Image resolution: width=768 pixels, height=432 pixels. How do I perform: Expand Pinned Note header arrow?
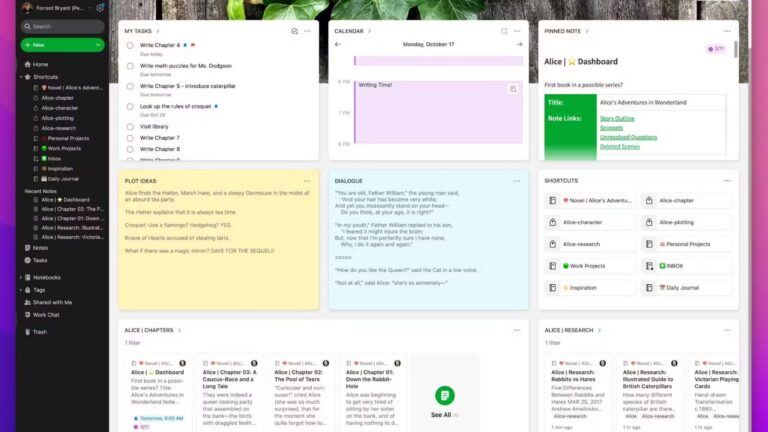click(587, 31)
